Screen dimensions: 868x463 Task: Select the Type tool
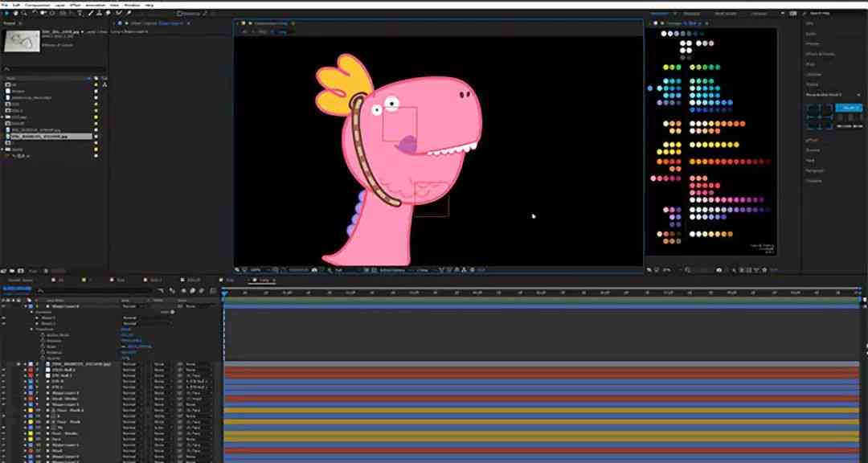coord(80,13)
